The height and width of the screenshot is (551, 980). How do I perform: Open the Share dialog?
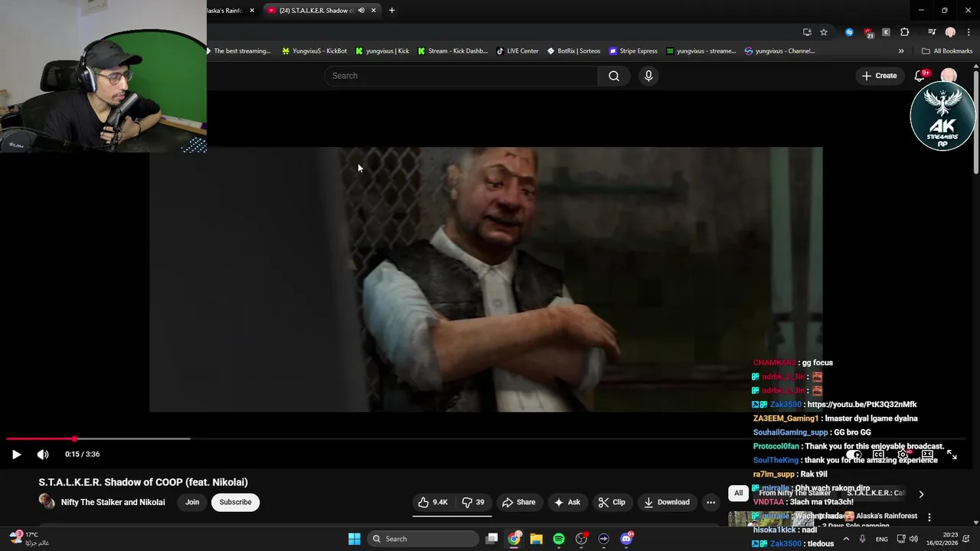[x=518, y=502]
